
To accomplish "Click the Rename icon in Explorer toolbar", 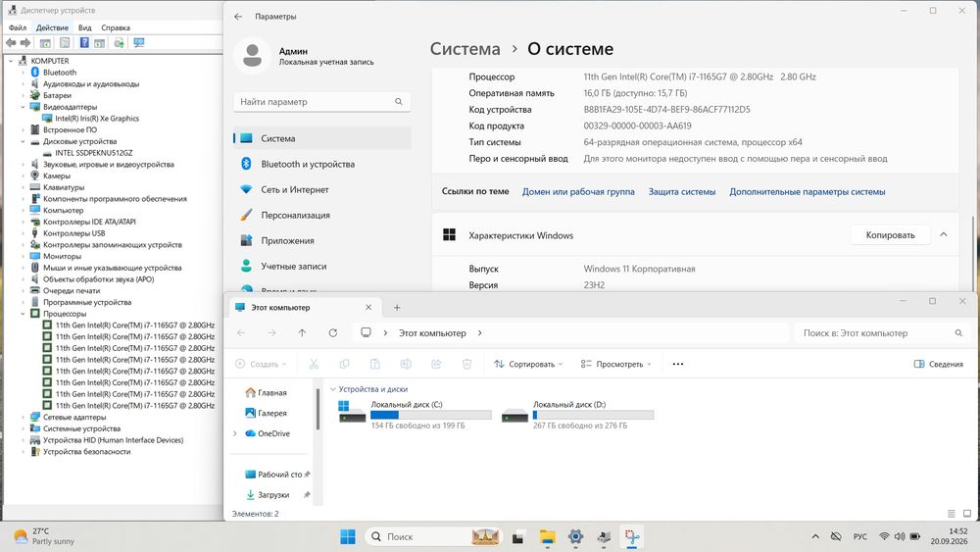I will point(406,364).
